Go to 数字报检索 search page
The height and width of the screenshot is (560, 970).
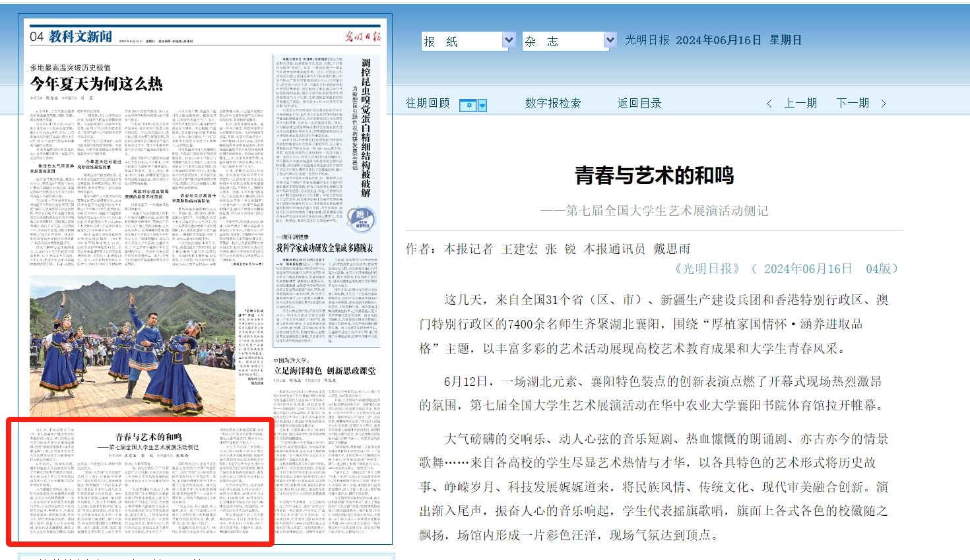[553, 104]
